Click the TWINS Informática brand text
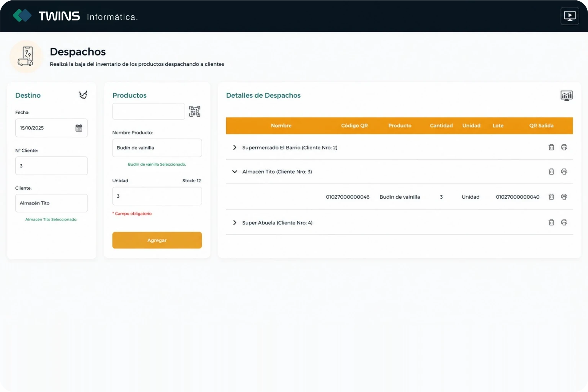The height and width of the screenshot is (392, 588). (88, 16)
